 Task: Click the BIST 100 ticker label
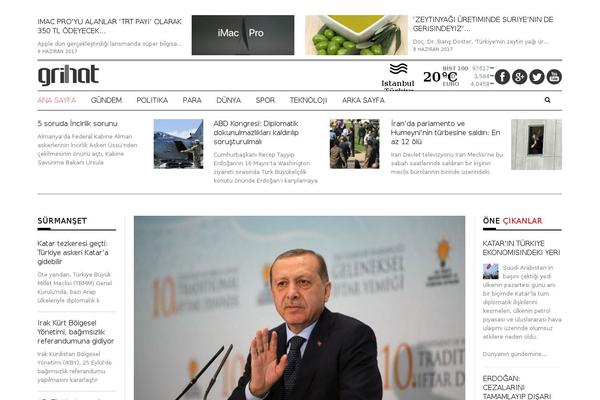(455, 68)
